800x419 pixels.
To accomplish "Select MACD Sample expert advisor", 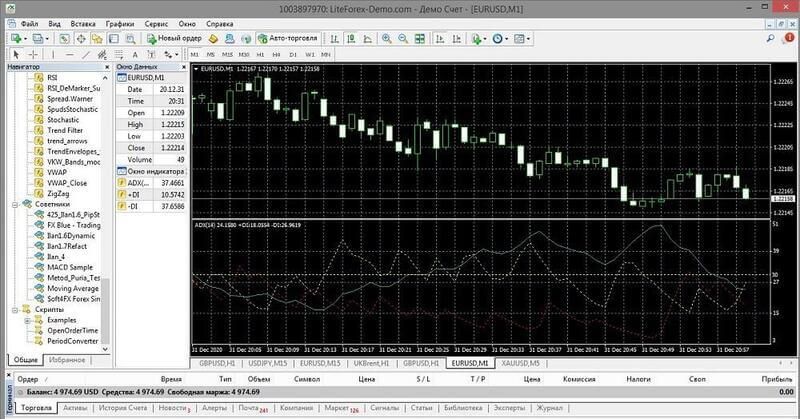I will pos(70,267).
